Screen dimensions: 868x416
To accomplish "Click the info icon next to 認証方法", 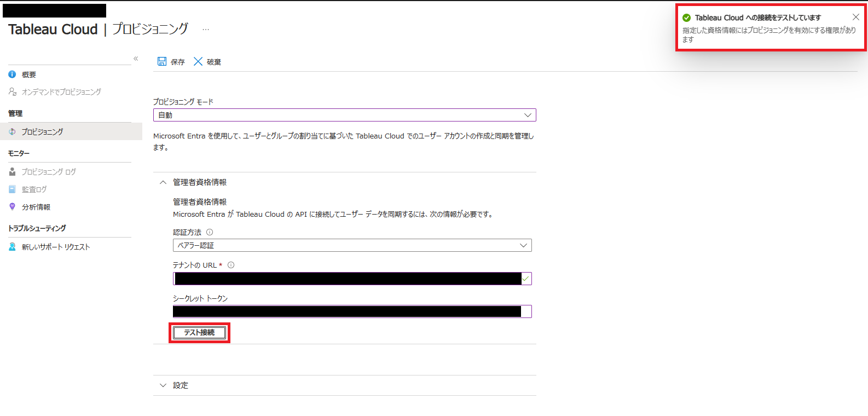I will click(210, 232).
